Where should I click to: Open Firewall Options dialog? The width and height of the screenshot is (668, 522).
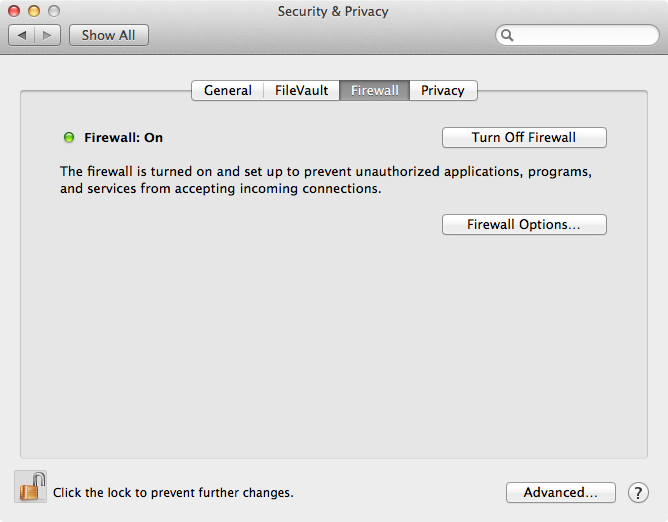524,224
